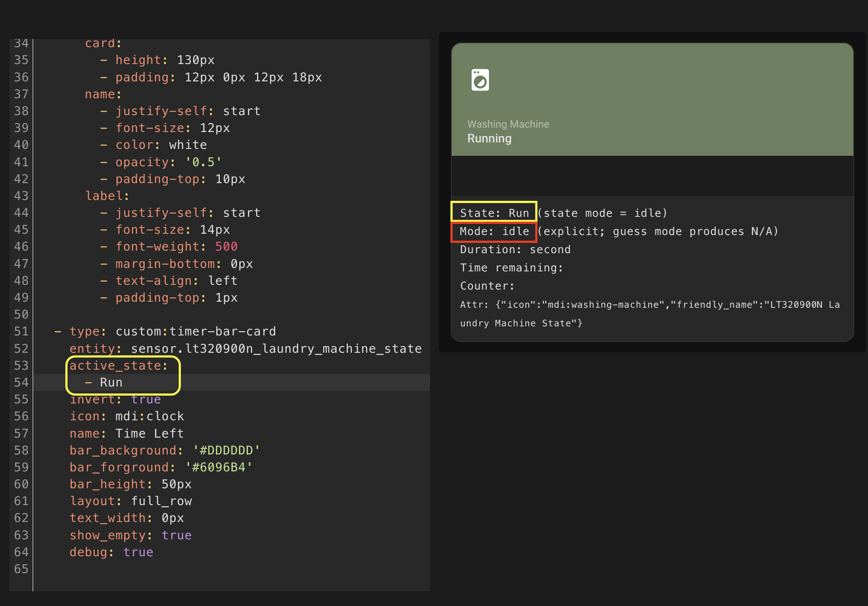Click the bar_background '#DDDDDD' color value
This screenshot has width=868, height=606.
pyautogui.click(x=226, y=451)
